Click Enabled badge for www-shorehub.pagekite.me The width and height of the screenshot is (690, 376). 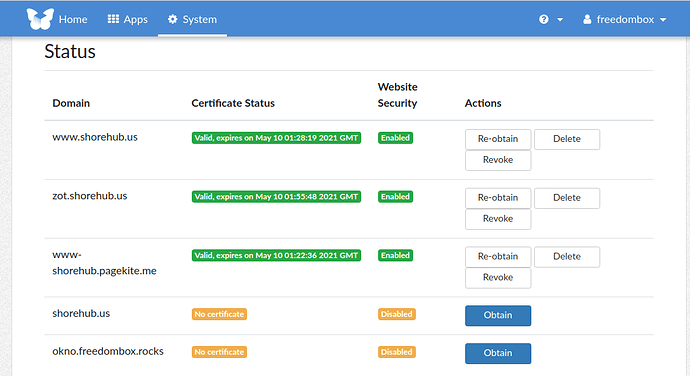[395, 255]
